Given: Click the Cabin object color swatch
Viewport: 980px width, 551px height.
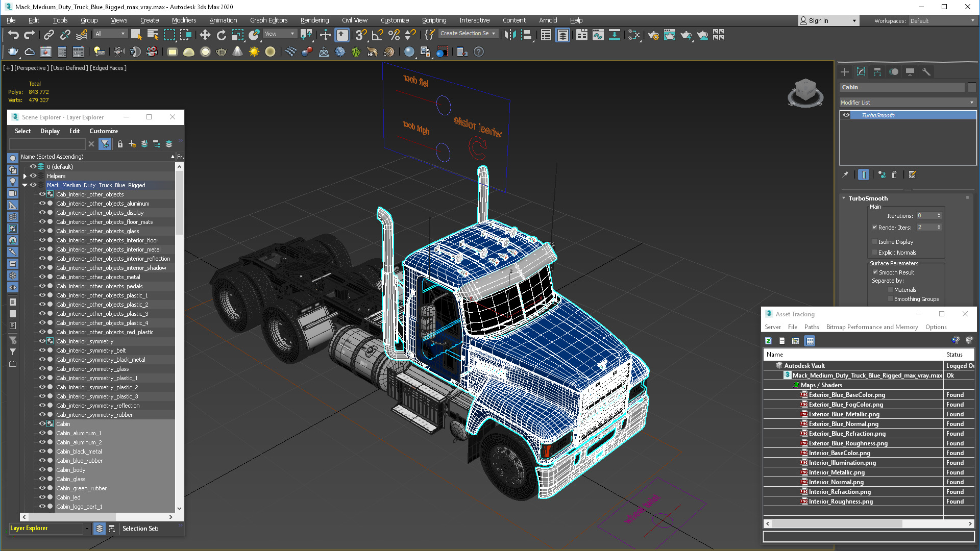Looking at the screenshot, I should (972, 87).
